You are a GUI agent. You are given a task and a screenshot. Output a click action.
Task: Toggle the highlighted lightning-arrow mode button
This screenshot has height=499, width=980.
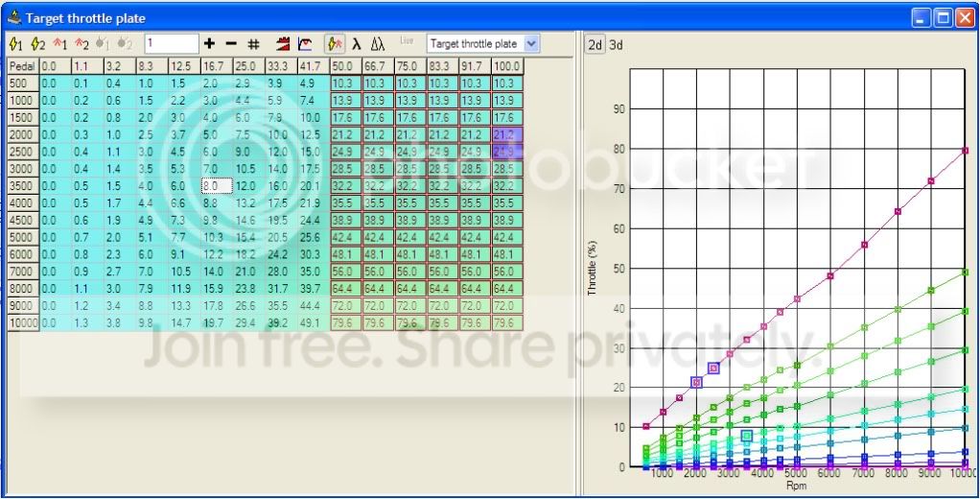tap(335, 44)
